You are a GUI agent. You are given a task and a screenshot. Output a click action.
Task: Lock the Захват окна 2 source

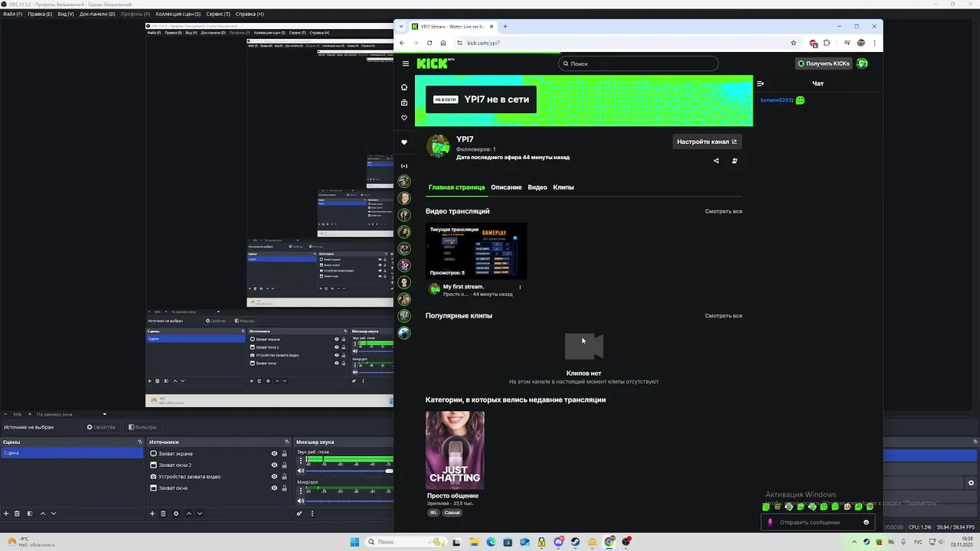tap(284, 465)
